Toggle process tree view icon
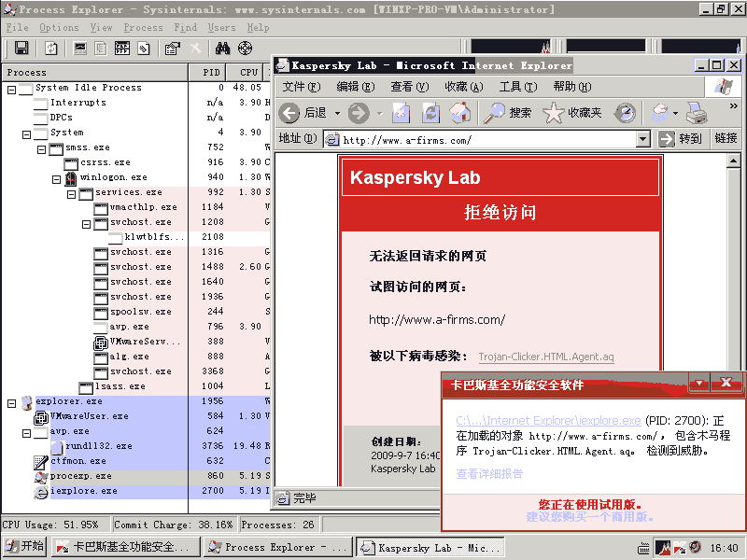Image resolution: width=747 pixels, height=560 pixels. (x=101, y=49)
